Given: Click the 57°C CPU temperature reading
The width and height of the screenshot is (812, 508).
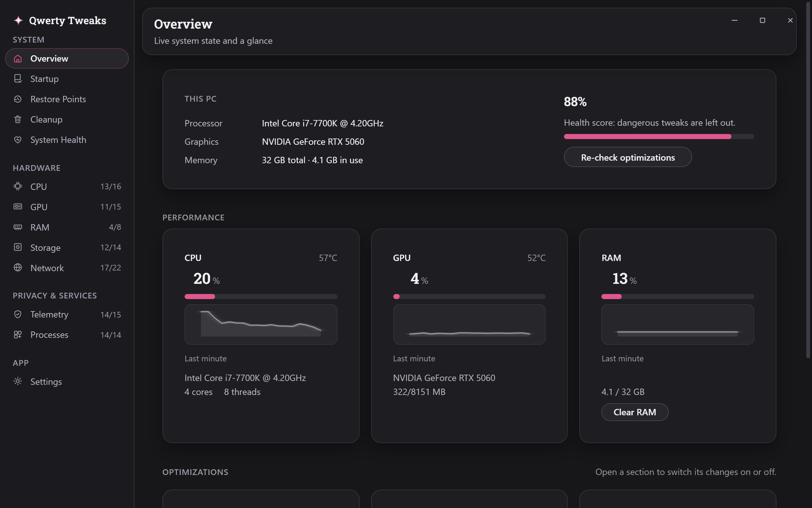Looking at the screenshot, I should point(328,258).
